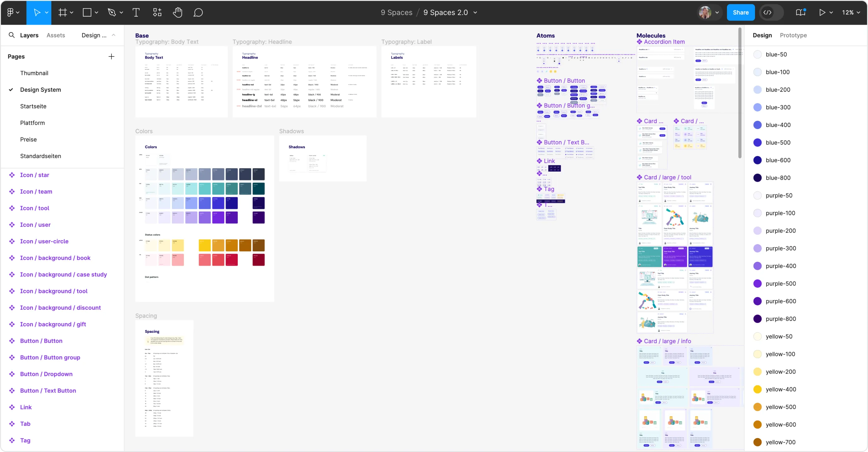Open the 12% zoom dropdown

click(x=851, y=12)
